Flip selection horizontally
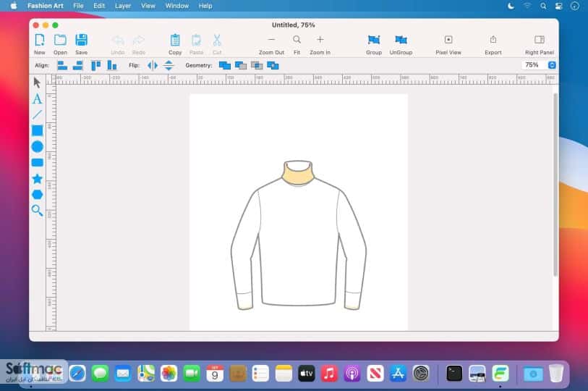588x391 pixels. tap(153, 65)
